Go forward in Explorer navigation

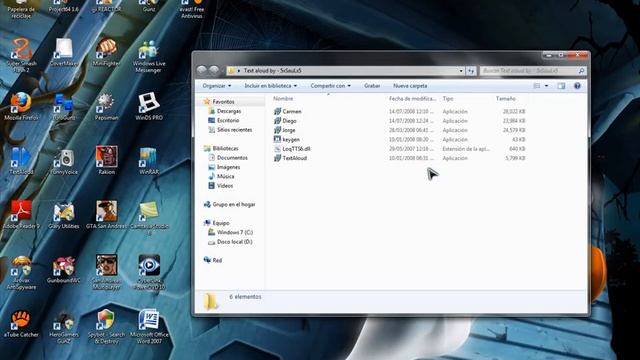point(214,70)
